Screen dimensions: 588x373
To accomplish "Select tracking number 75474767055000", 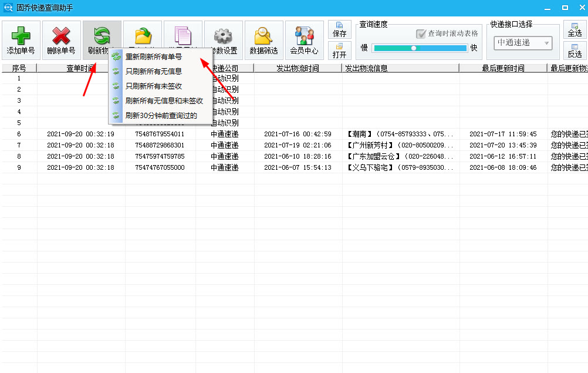I will [x=160, y=167].
